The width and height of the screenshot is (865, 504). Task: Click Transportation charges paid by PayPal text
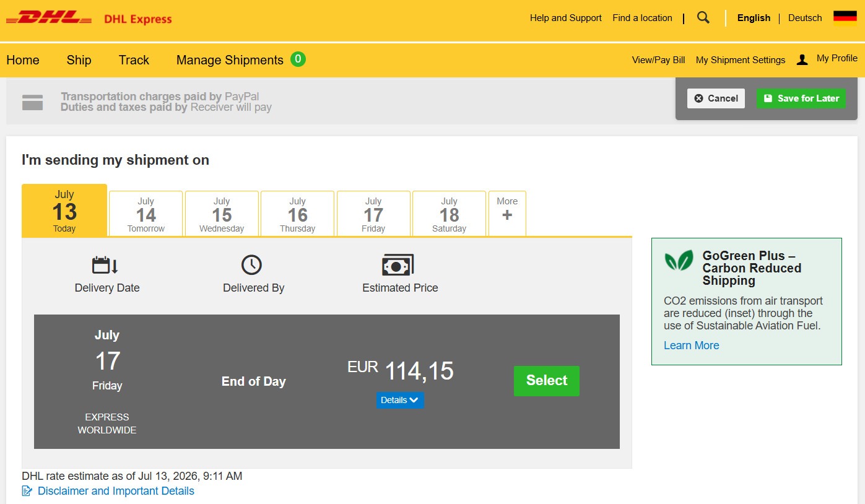[160, 97]
